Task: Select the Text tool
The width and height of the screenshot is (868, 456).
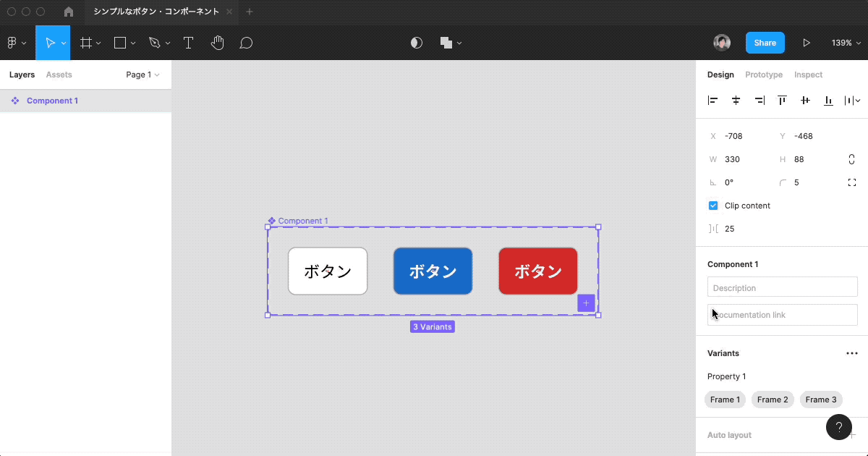Action: [x=188, y=43]
